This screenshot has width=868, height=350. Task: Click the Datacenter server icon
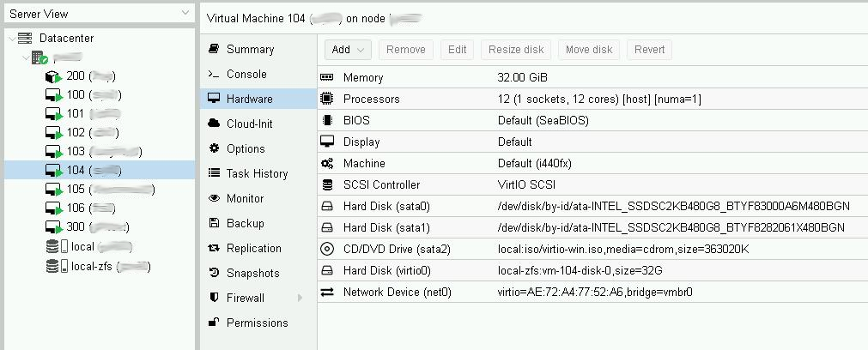pos(24,39)
